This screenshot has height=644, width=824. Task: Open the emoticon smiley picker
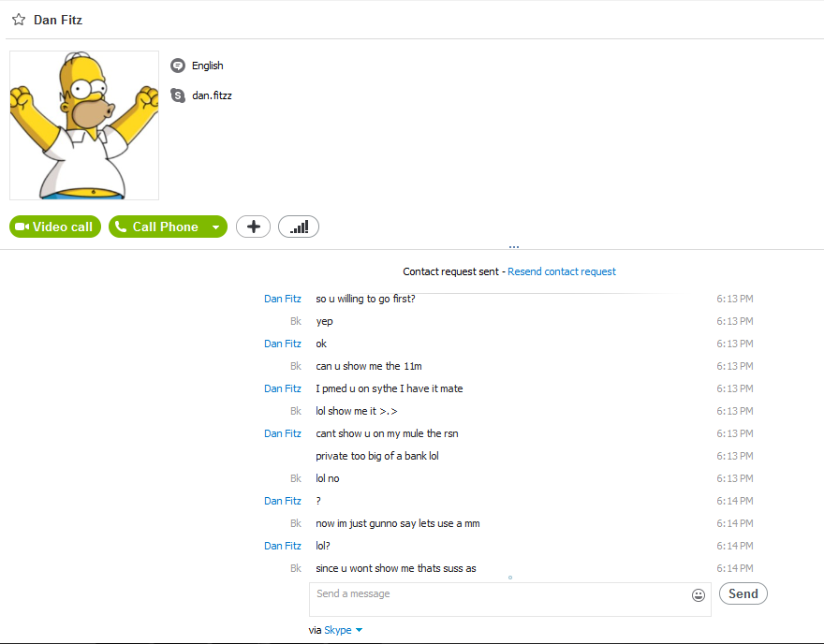coord(698,595)
